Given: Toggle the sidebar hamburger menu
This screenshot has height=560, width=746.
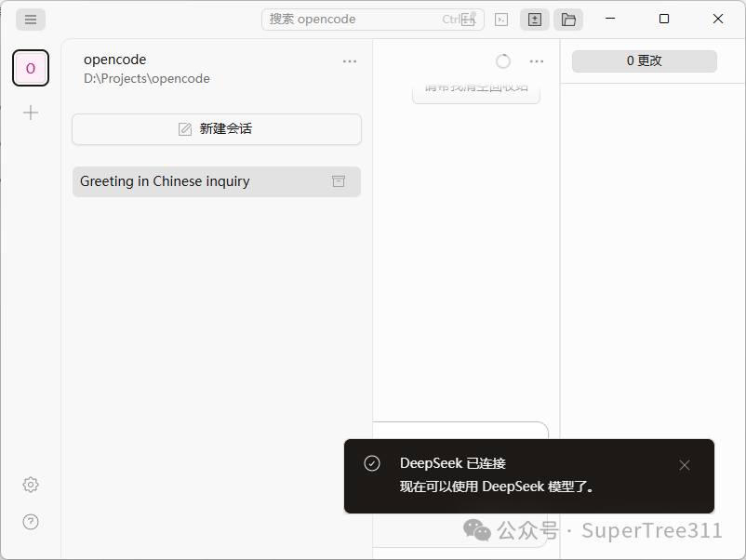Looking at the screenshot, I should pyautogui.click(x=31, y=20).
